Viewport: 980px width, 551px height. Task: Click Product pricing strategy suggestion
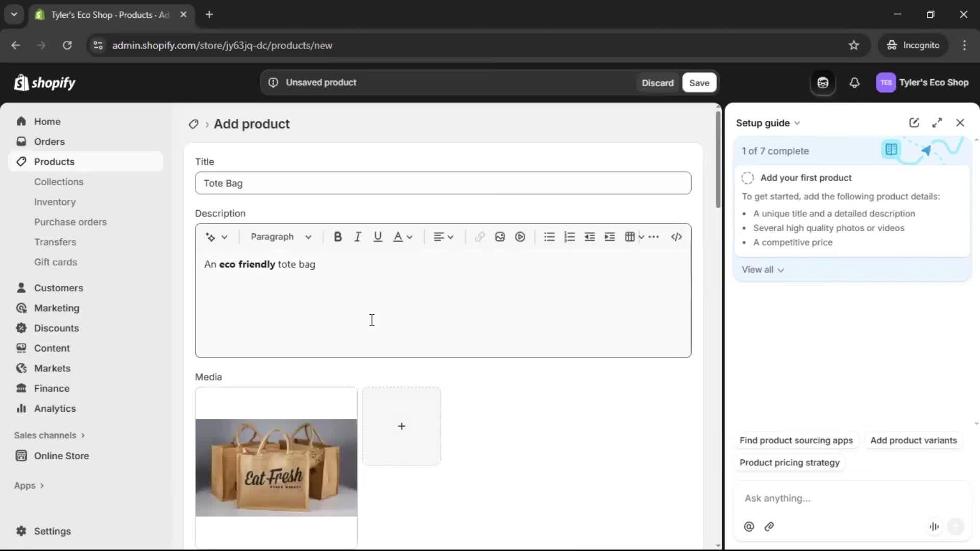click(x=789, y=463)
